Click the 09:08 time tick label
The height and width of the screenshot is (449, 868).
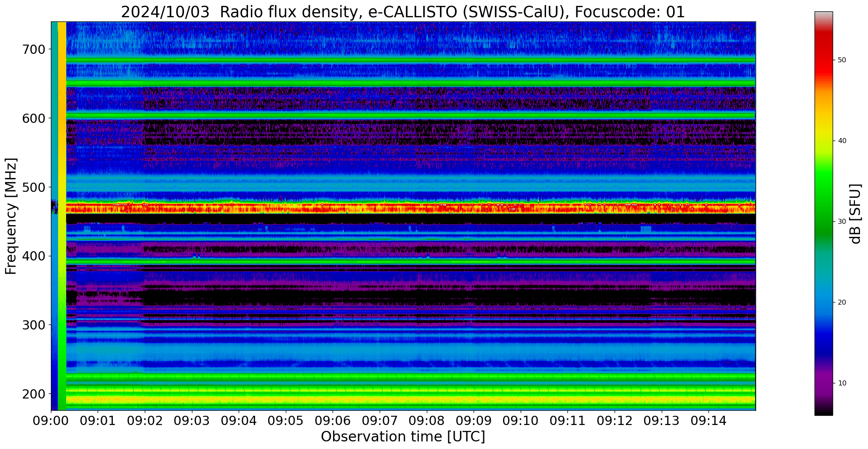[x=427, y=421]
